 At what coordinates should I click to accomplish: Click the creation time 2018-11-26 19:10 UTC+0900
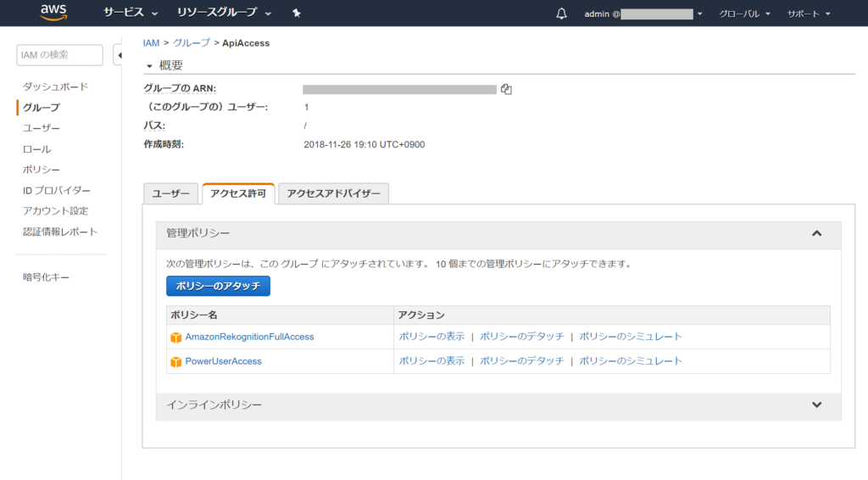click(364, 144)
